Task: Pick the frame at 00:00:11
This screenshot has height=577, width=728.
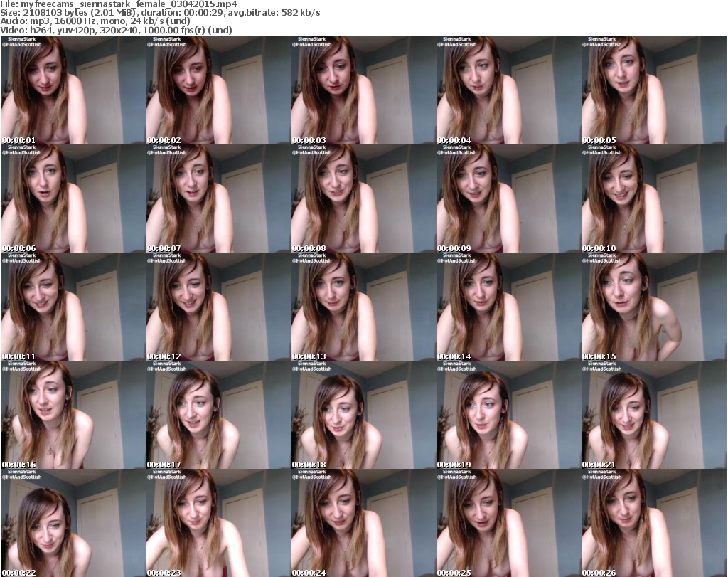Action: [73, 307]
